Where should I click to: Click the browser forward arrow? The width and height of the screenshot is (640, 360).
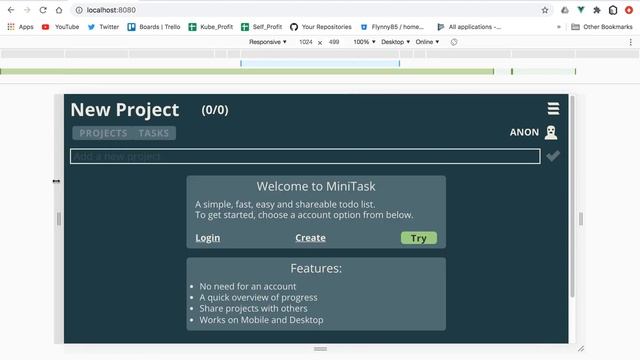27,10
